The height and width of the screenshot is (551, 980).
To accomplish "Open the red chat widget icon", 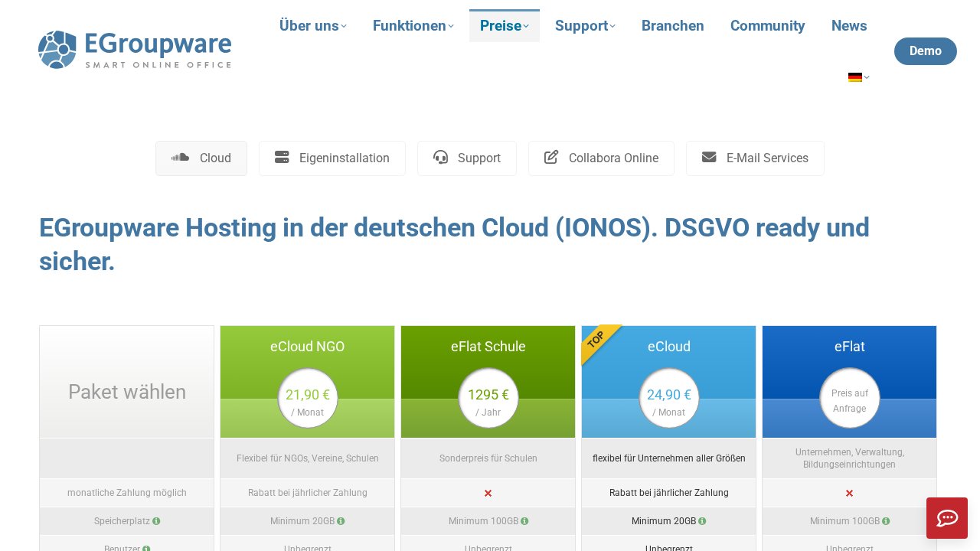I will pyautogui.click(x=947, y=518).
